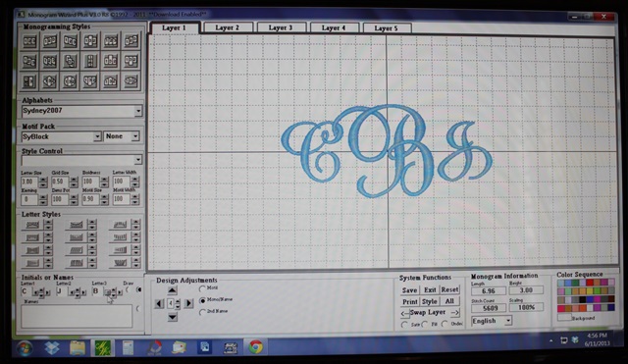Click the Reset button
628x364 pixels.
(449, 289)
